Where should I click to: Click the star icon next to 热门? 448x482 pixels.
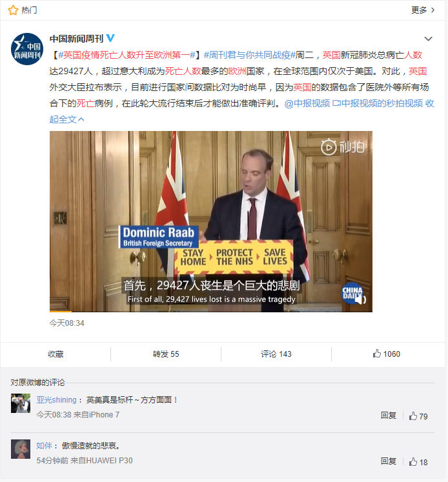tap(13, 10)
